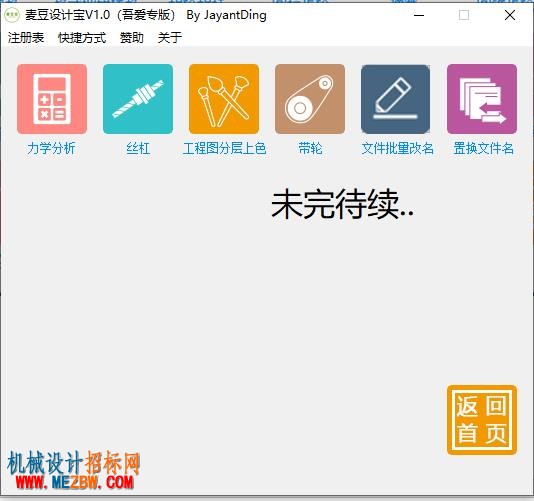Click the 未完待续 placeholder text
534x501 pixels.
coord(342,204)
